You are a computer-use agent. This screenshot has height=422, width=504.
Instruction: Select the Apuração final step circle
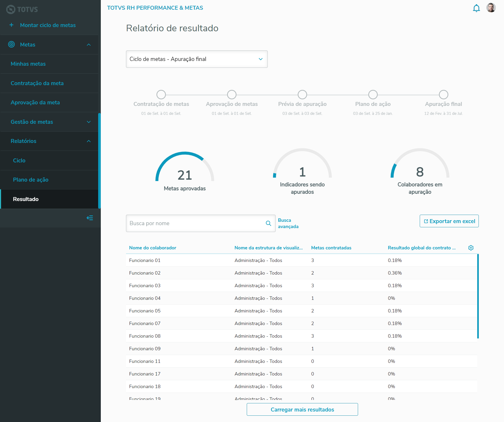[443, 95]
